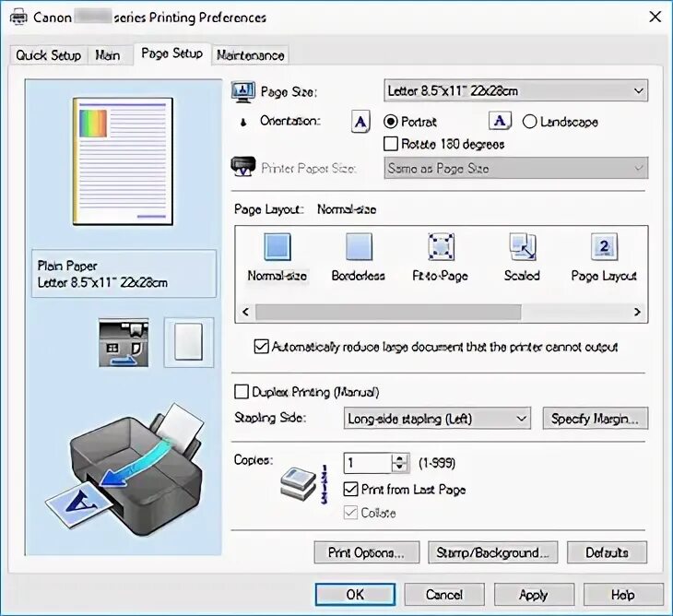Restore Defaults button
This screenshot has width=673, height=616.
point(607,552)
